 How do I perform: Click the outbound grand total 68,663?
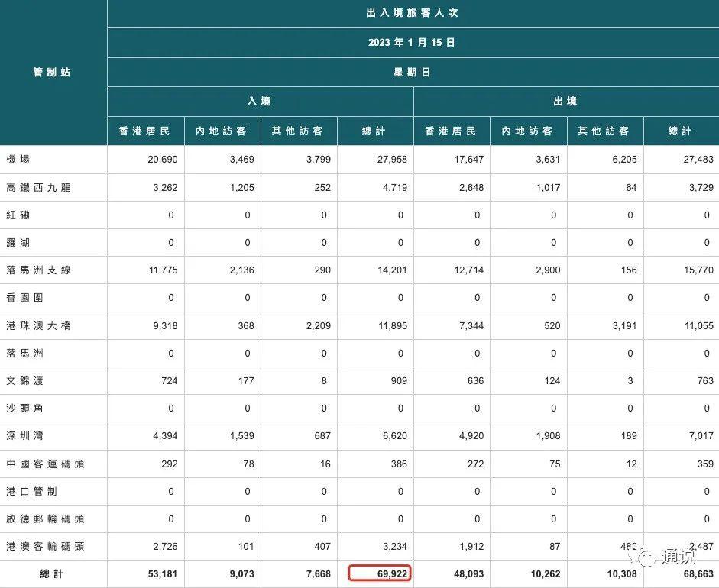click(x=694, y=573)
